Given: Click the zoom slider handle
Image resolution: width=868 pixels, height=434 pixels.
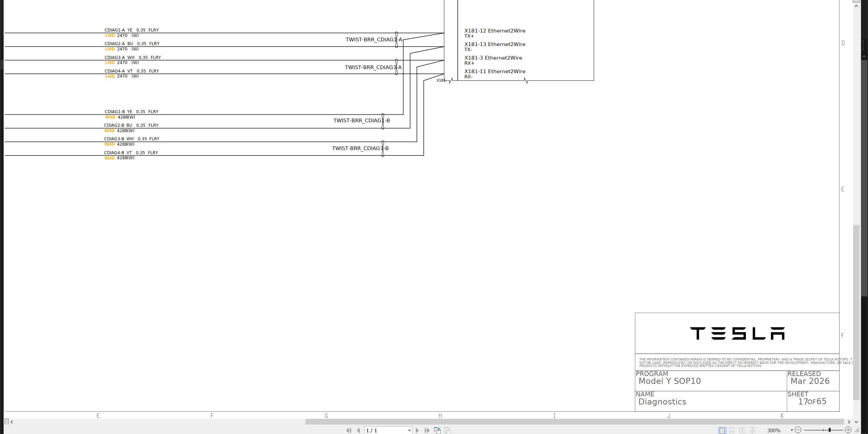Looking at the screenshot, I should point(830,430).
